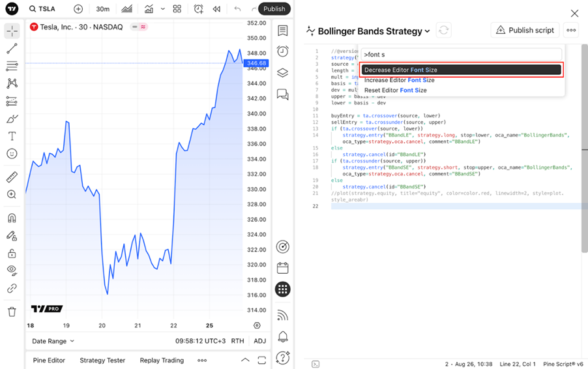Select the ruler measure tool
Viewport: 588px width, 369px height.
(x=12, y=177)
